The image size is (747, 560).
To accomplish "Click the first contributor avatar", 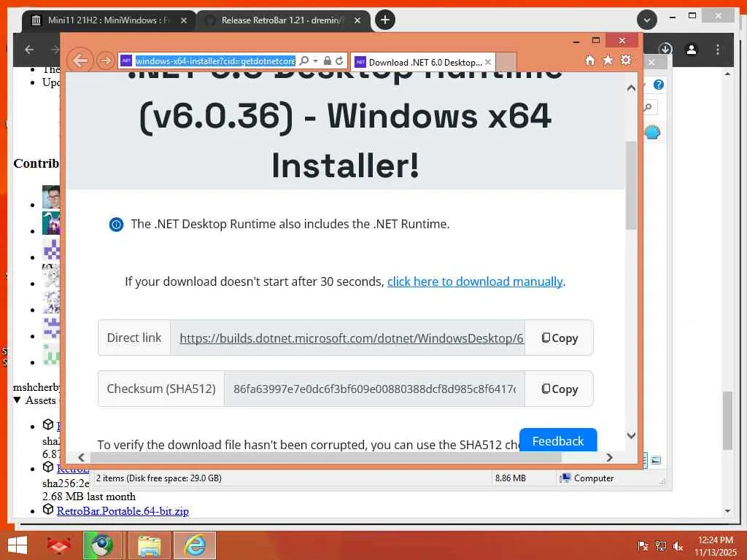I will tap(52, 197).
